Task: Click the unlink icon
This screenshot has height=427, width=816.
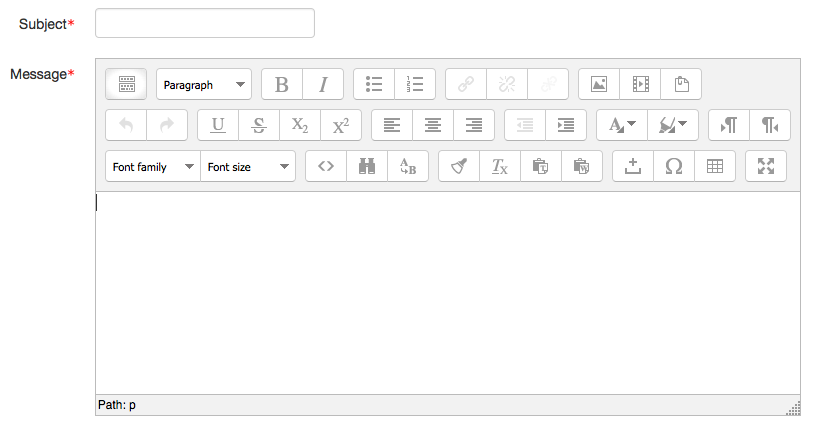Action: click(x=507, y=84)
